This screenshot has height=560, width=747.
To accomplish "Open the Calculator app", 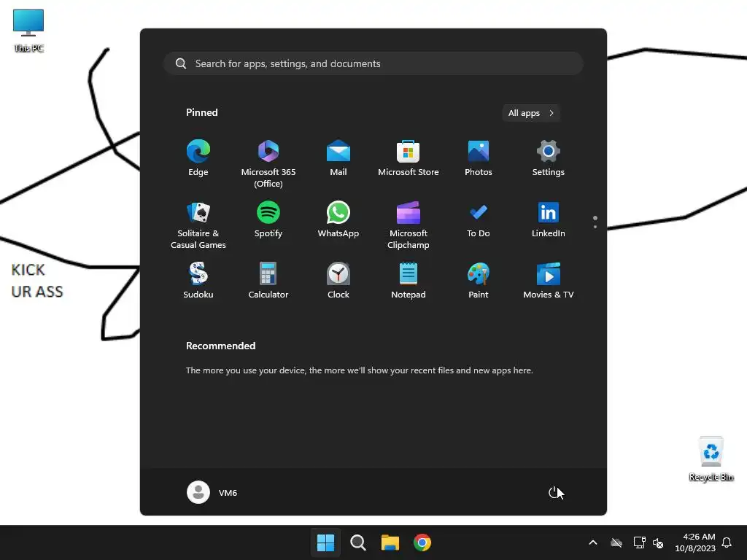I will [x=268, y=281].
